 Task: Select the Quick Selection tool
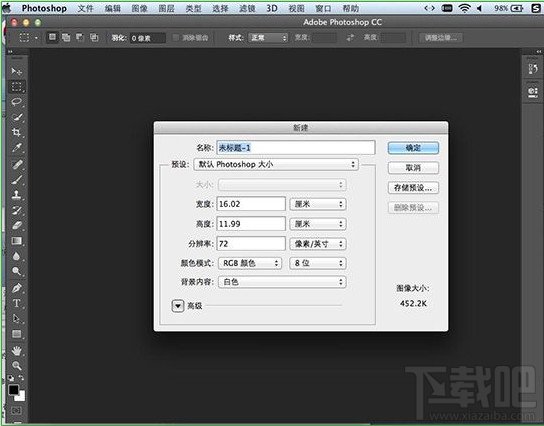(x=16, y=117)
